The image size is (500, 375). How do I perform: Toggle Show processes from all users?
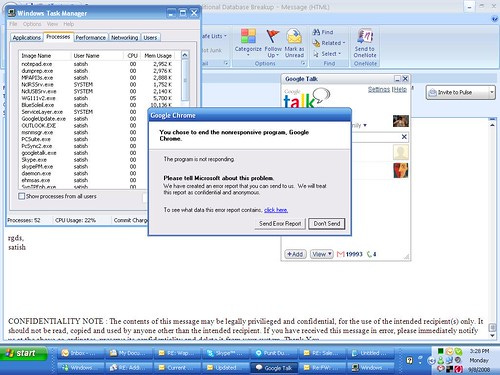click(x=22, y=196)
